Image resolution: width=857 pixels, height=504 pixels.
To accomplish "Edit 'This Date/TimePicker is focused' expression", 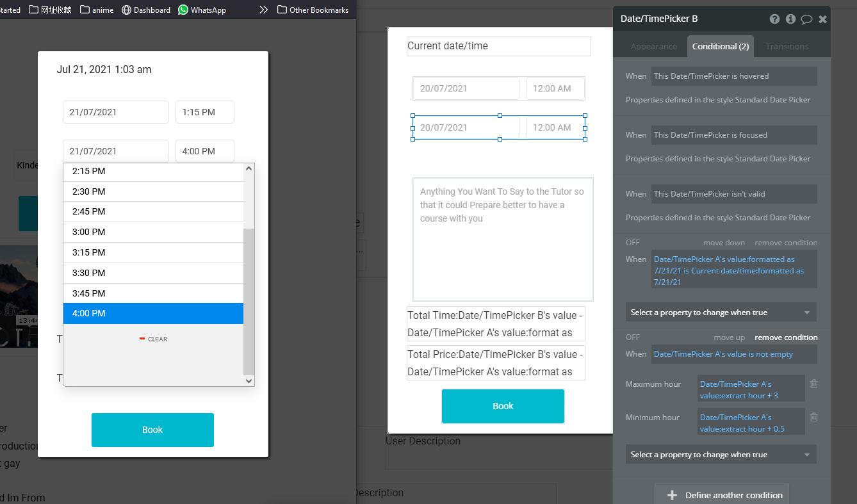I will click(734, 135).
